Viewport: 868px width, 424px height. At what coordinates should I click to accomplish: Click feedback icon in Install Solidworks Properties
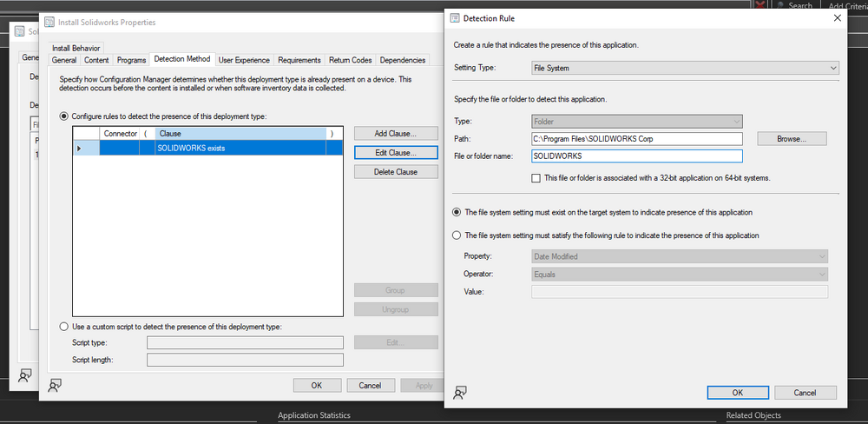(x=55, y=385)
